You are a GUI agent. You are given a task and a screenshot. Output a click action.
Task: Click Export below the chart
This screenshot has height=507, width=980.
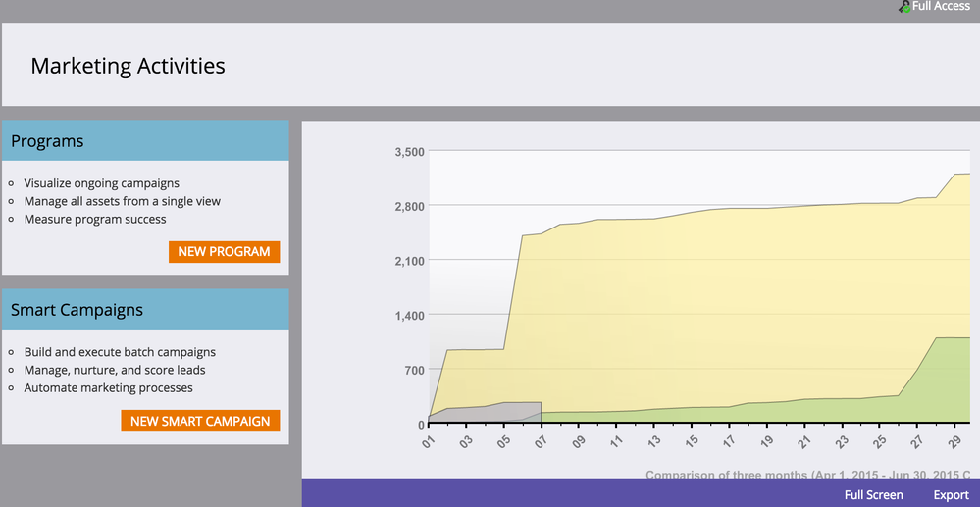point(951,495)
